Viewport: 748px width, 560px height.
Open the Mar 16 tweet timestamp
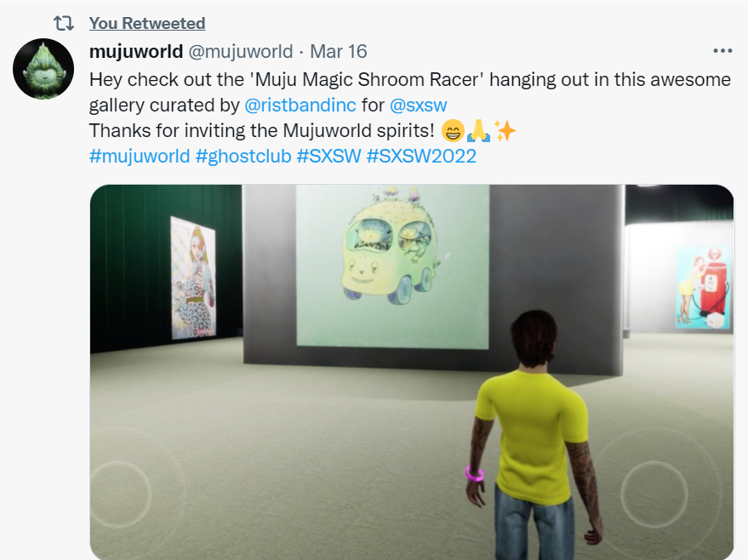pos(338,51)
